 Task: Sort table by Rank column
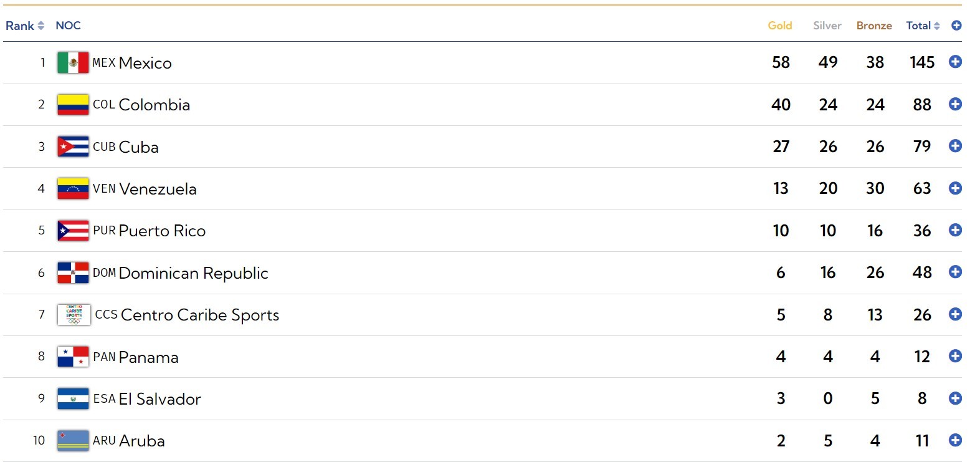coord(25,26)
